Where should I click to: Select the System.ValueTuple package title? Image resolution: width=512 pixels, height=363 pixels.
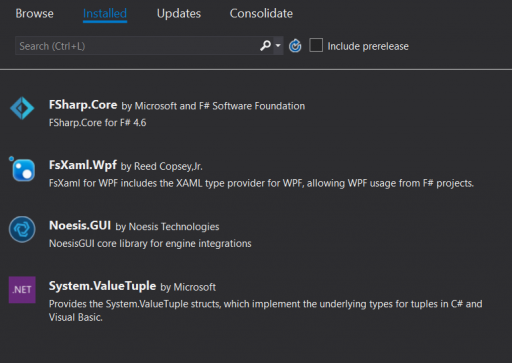[x=102, y=286]
